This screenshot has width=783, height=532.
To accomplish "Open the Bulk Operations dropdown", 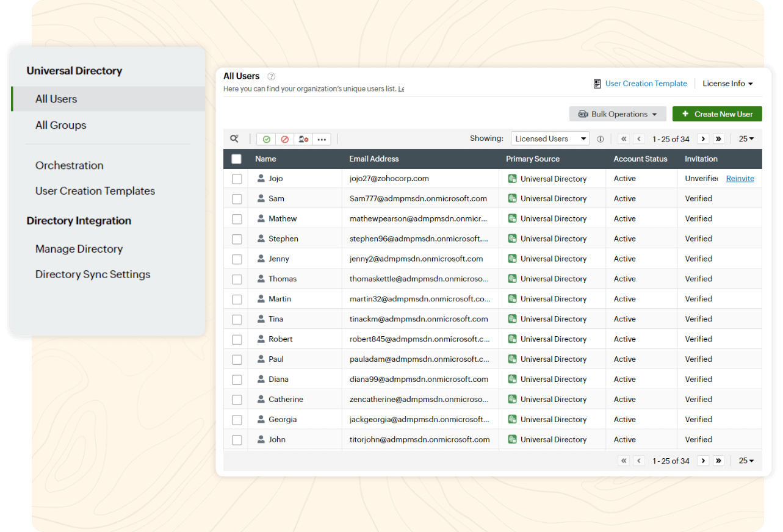I will 617,113.
